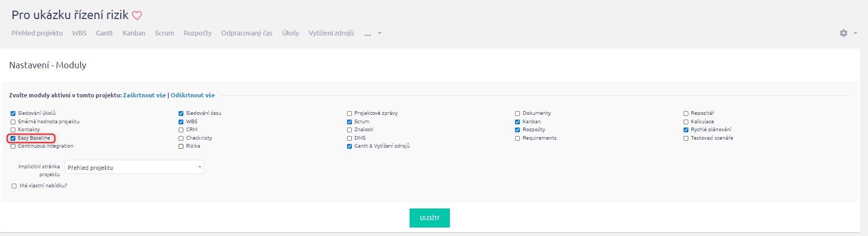868x236 pixels.
Task: Enable the Dokumenty module
Action: pos(518,113)
